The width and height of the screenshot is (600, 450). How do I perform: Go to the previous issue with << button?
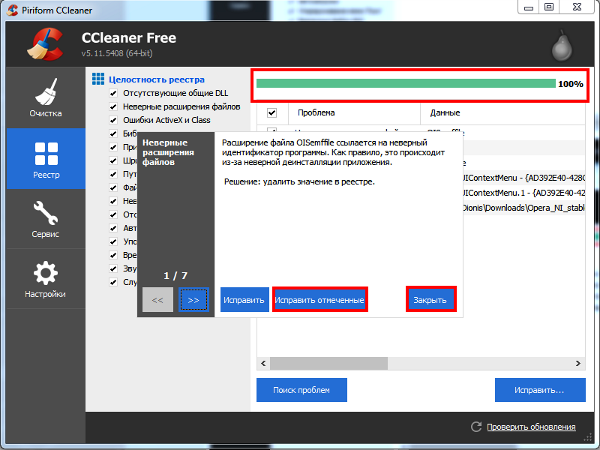pos(158,300)
